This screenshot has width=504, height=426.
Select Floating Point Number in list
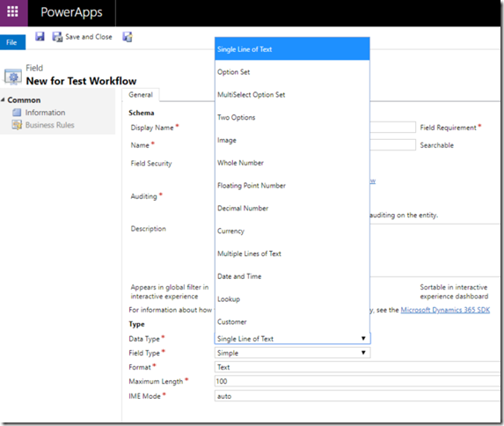tap(292, 186)
